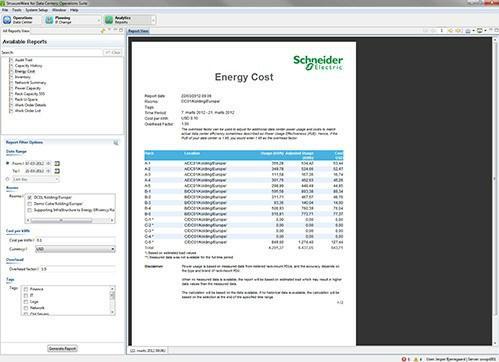
Task: Click the export report icon in Report View toolbar
Action: (468, 31)
